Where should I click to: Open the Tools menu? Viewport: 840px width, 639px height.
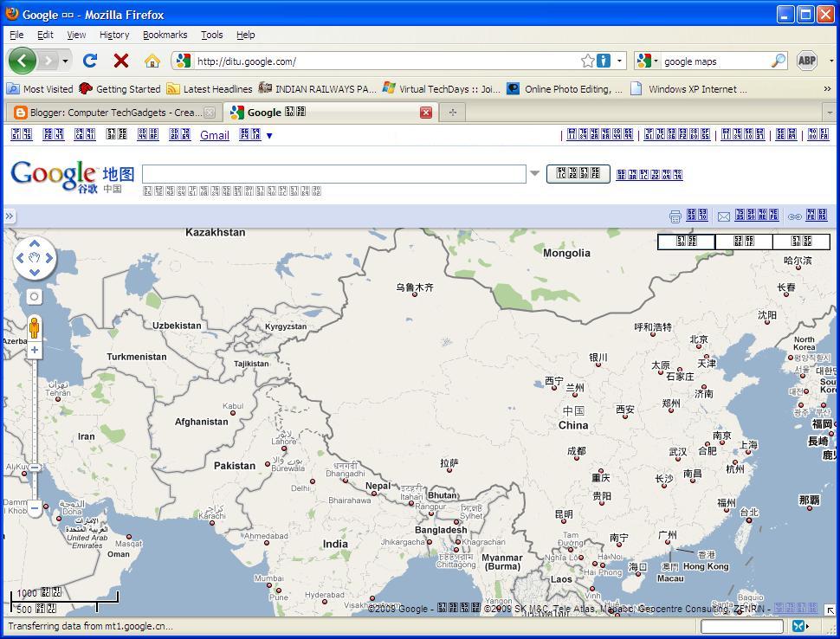click(x=211, y=35)
